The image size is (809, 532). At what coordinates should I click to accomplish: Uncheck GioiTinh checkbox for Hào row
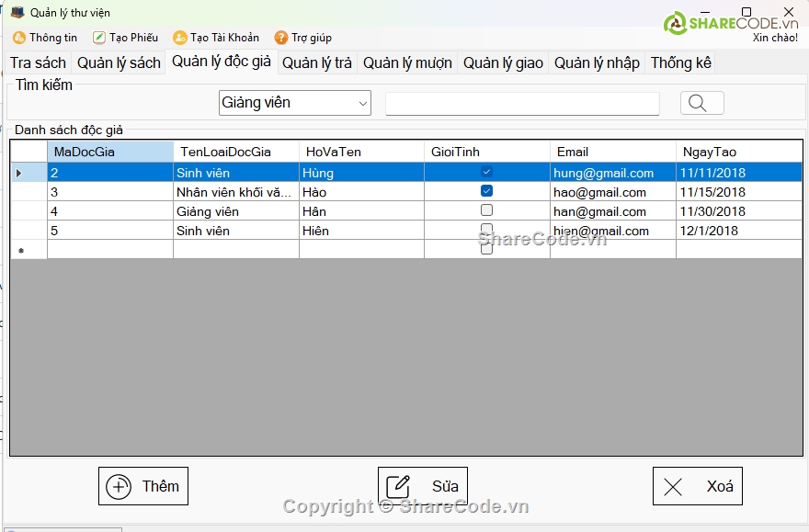coord(486,191)
